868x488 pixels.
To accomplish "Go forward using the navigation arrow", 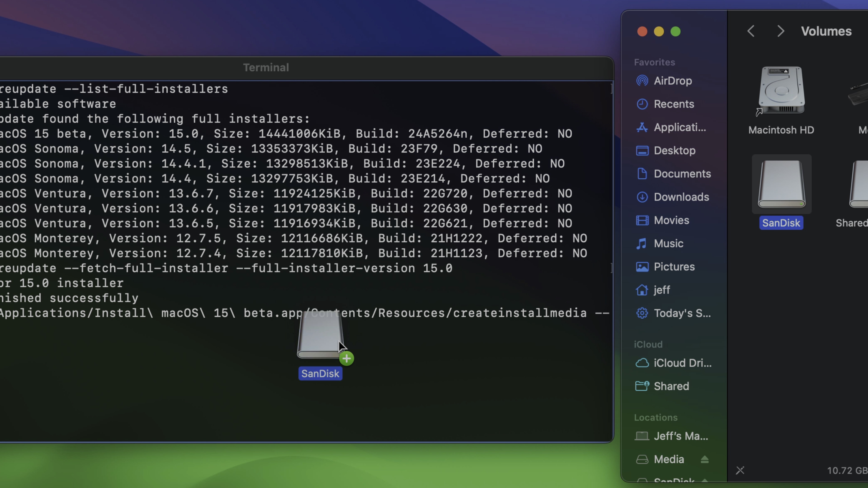I will [x=781, y=31].
